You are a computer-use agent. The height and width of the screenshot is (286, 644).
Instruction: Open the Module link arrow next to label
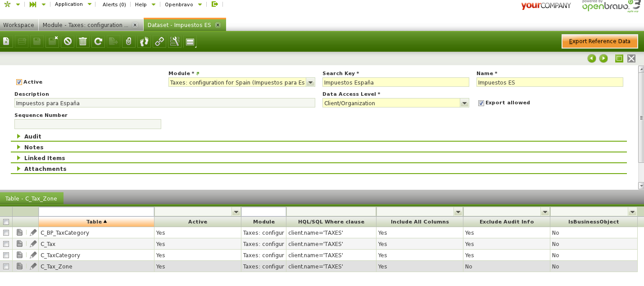coord(198,73)
